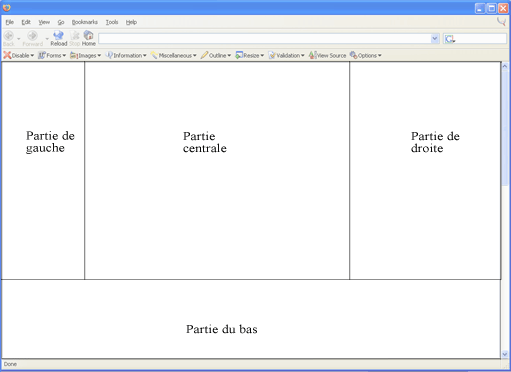Click the Firefox logo in title bar
Image resolution: width=511 pixels, height=372 pixels.
pyautogui.click(x=6, y=7)
